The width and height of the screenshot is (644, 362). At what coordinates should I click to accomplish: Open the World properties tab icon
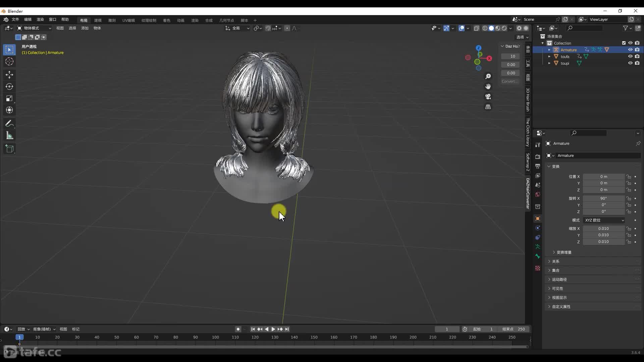(538, 194)
